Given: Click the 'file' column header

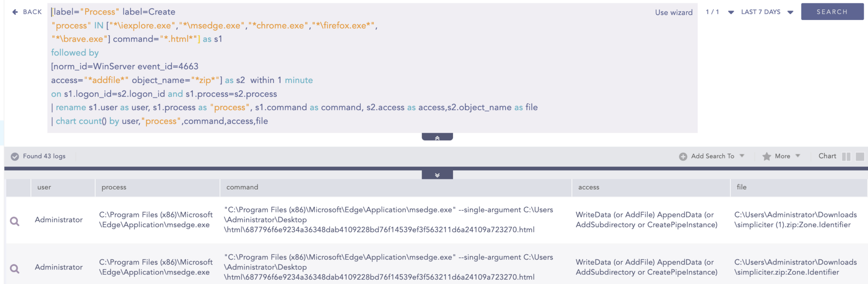Looking at the screenshot, I should click(x=741, y=187).
